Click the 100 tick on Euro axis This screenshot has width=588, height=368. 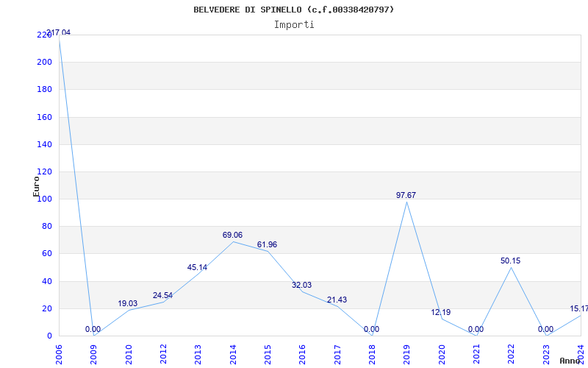(44, 199)
